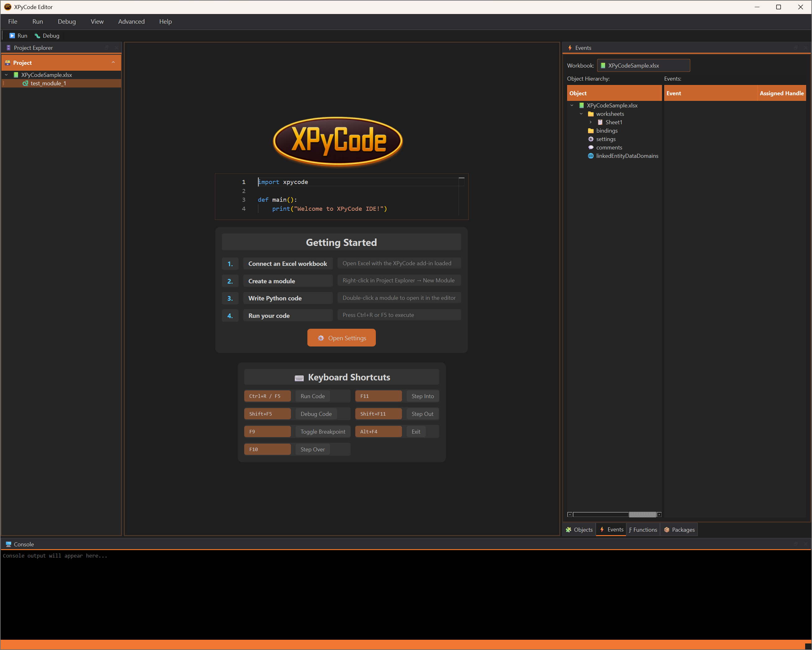Expand the Sheet1 tree node
The height and width of the screenshot is (650, 812).
point(590,122)
